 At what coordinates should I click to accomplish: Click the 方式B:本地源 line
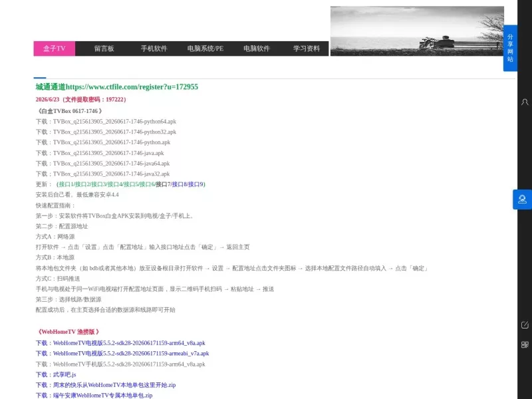point(55,257)
